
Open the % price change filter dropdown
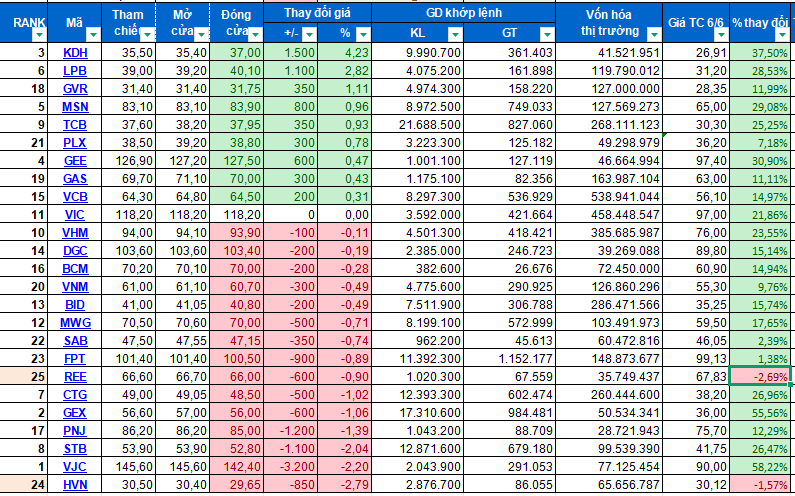click(x=363, y=34)
